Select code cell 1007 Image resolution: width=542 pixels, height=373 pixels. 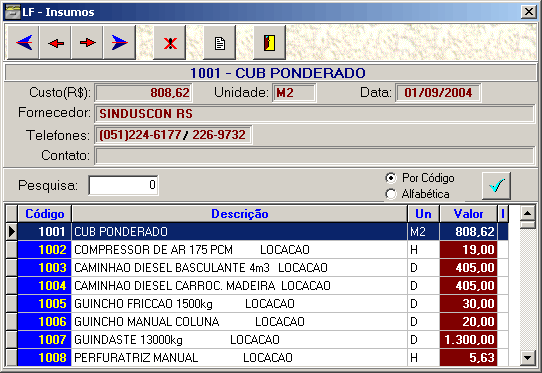[44, 339]
